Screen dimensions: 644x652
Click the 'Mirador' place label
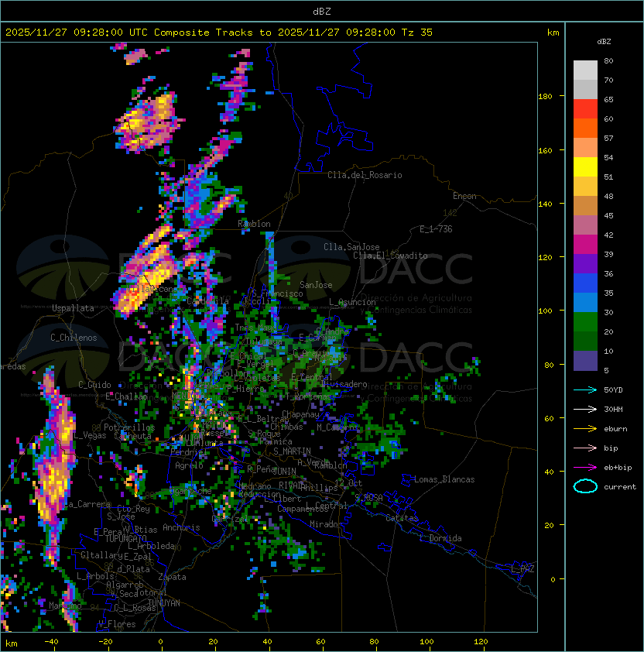coord(327,524)
